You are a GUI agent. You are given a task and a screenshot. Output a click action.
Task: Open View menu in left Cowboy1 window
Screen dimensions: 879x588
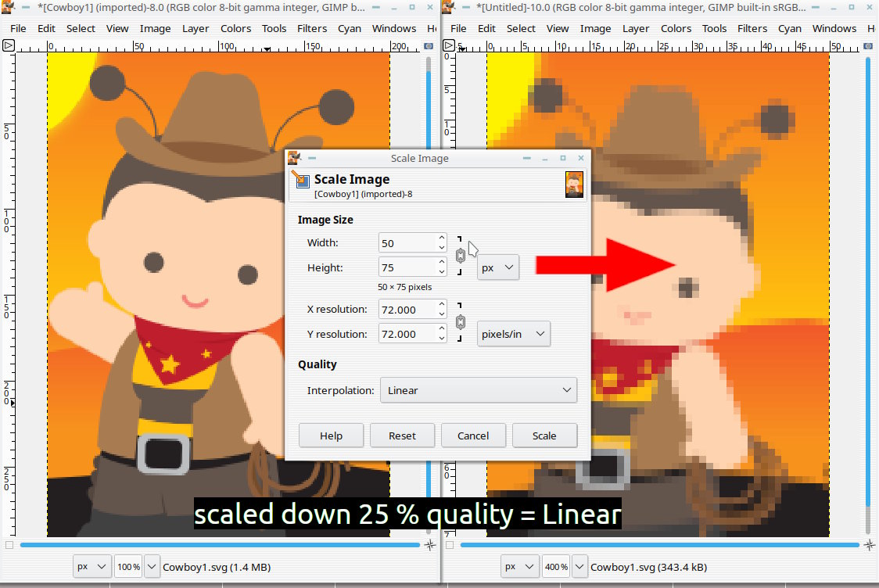tap(117, 29)
